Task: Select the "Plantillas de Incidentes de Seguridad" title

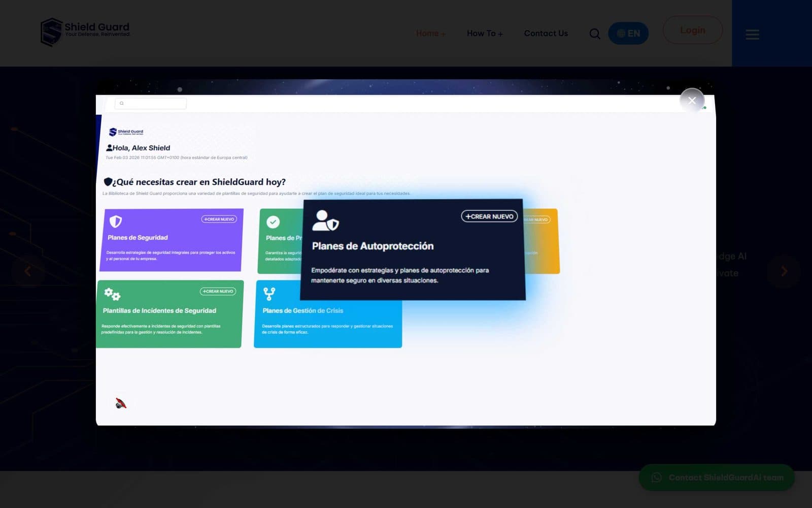Action: point(159,310)
